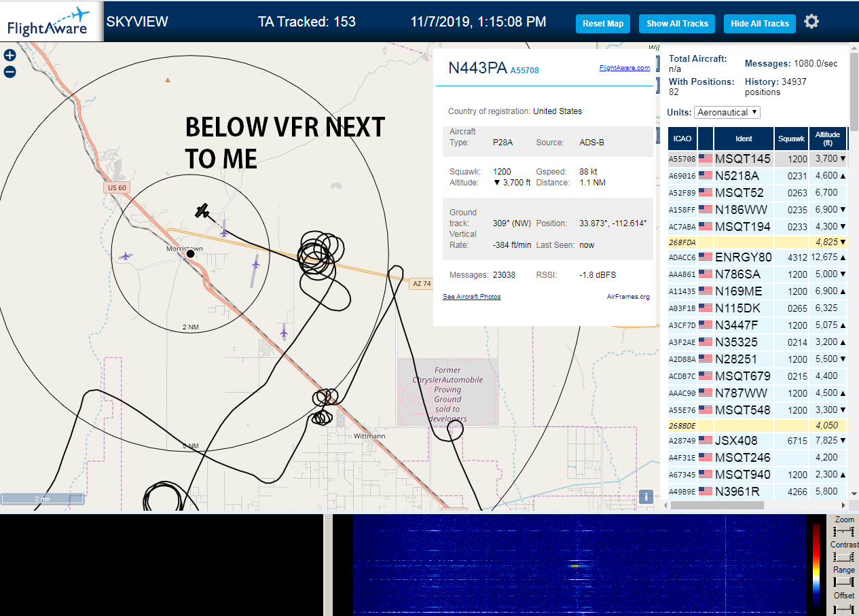Sort table by Altitude (ft) column
Image resolution: width=859 pixels, height=616 pixels.
[828, 139]
